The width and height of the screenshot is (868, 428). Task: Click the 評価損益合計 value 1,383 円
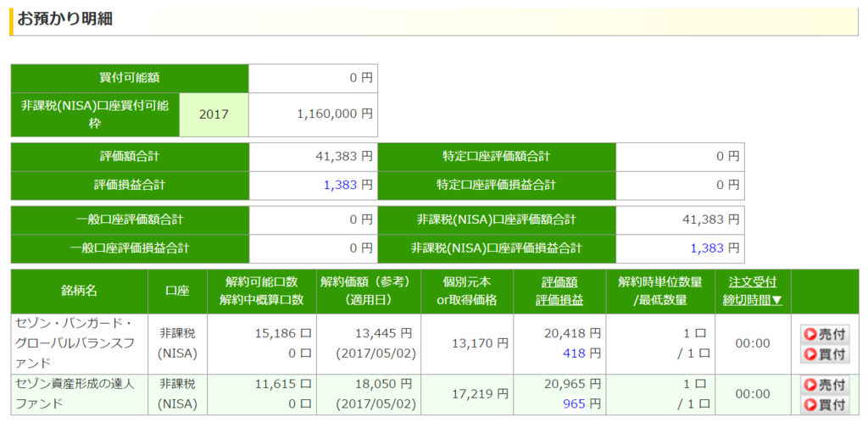click(x=348, y=185)
